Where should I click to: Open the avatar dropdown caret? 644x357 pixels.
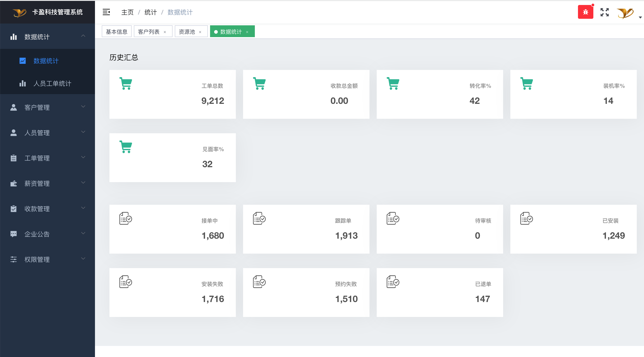tap(640, 17)
